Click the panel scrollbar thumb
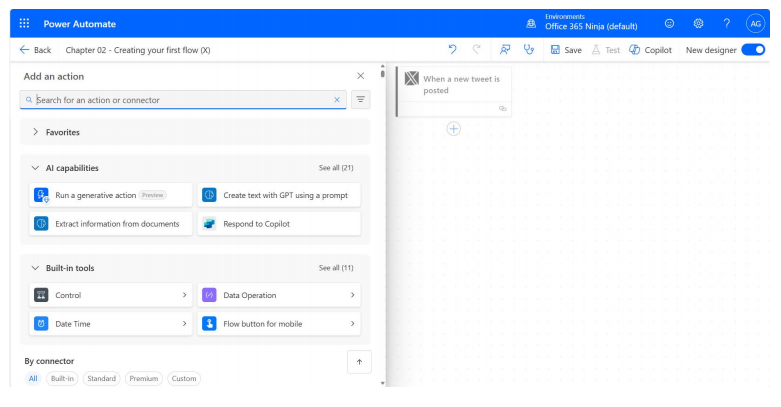The width and height of the screenshot is (781, 407). (383, 74)
